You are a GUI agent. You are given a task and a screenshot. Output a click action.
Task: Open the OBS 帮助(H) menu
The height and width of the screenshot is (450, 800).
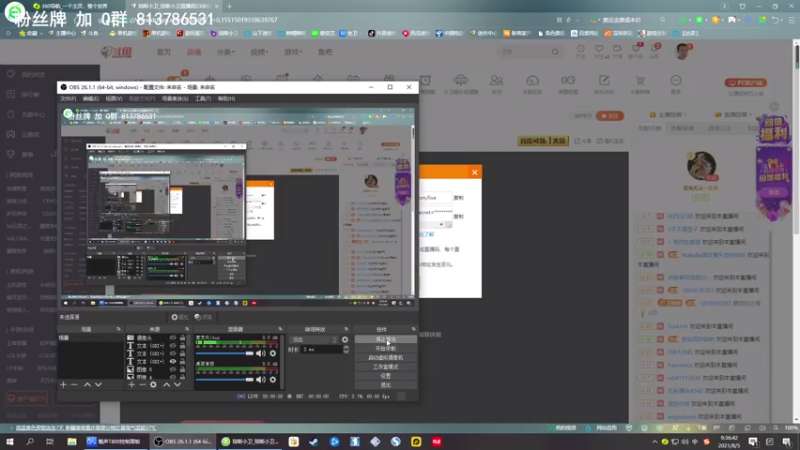(x=226, y=98)
